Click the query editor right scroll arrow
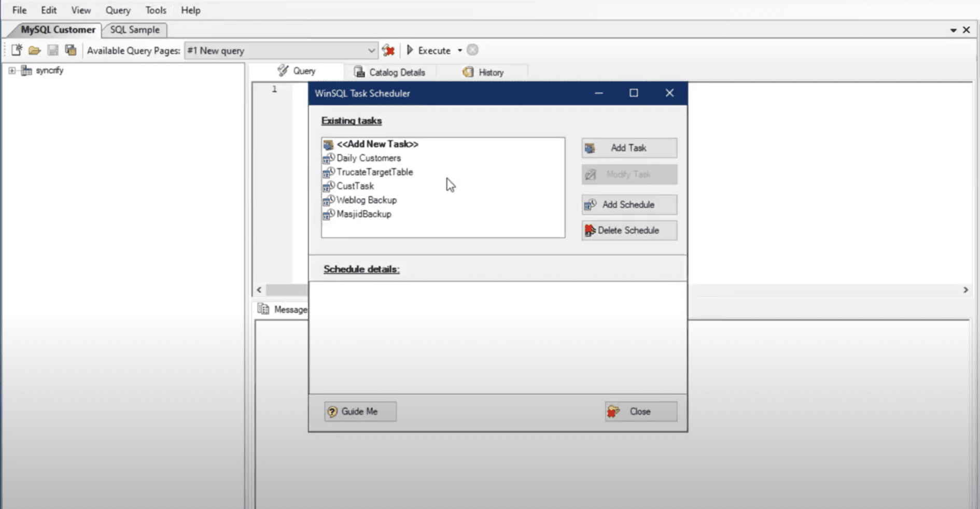The image size is (980, 509). (965, 290)
